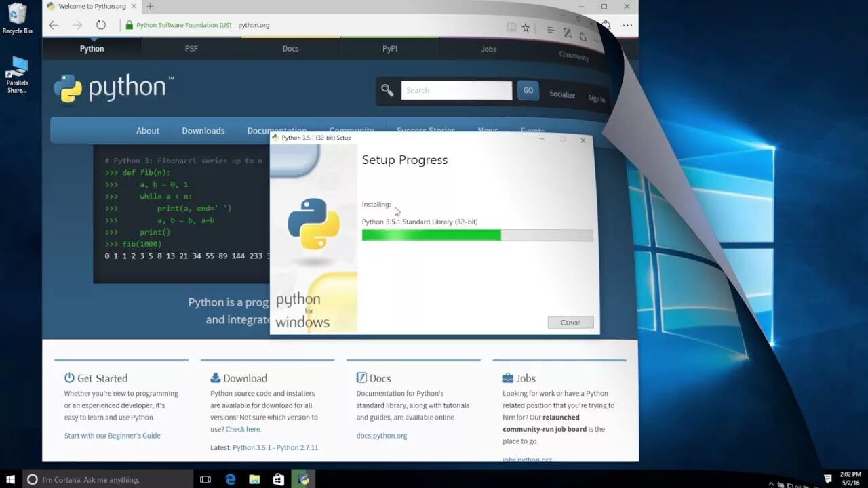Open reading view in Edge
The width and height of the screenshot is (868, 488).
(x=512, y=27)
